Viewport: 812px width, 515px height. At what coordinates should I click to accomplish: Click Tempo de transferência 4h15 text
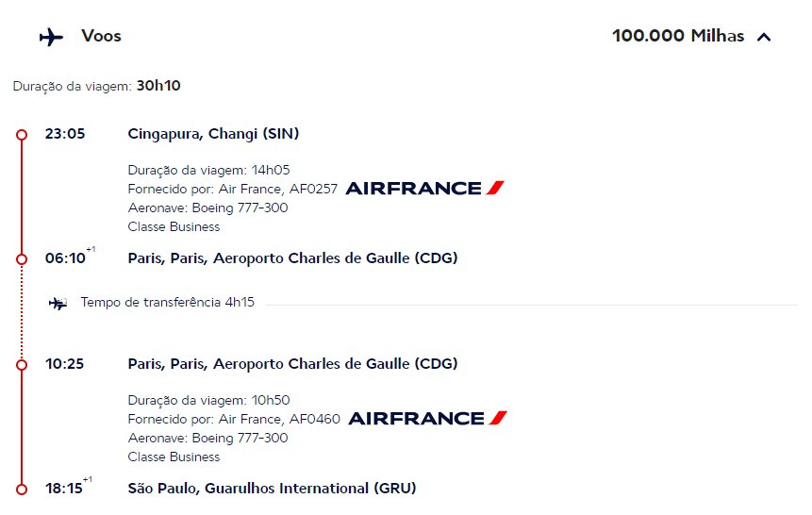167,303
